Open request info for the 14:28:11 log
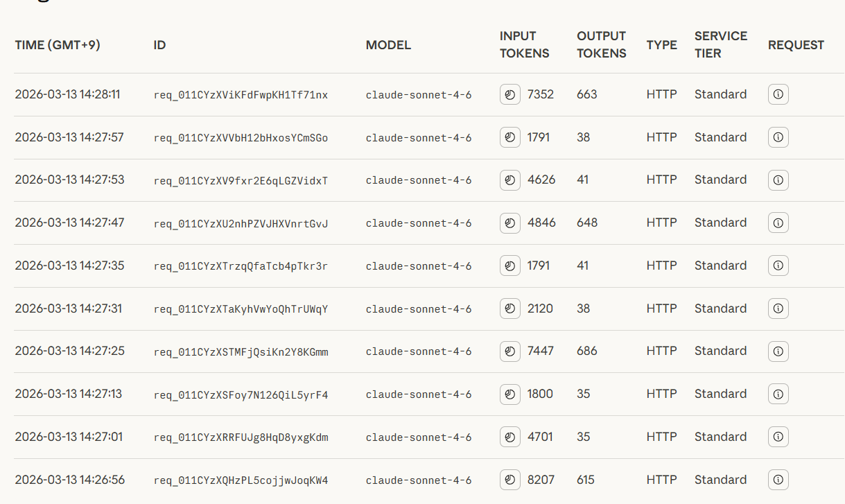 coord(778,94)
